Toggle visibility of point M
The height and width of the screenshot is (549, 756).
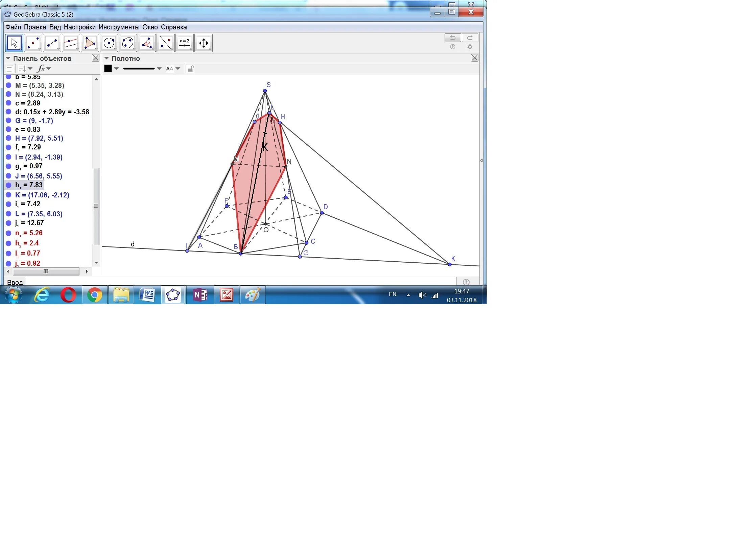(9, 86)
